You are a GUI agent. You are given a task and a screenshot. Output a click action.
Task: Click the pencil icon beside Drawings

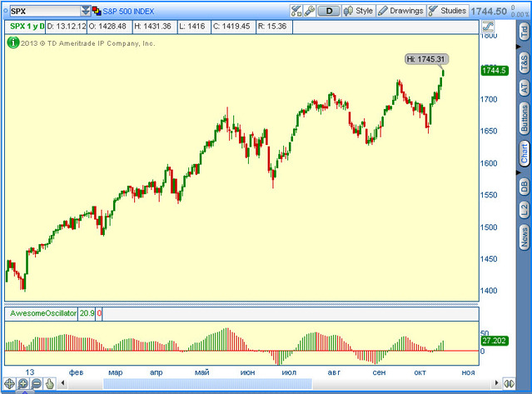pos(383,11)
